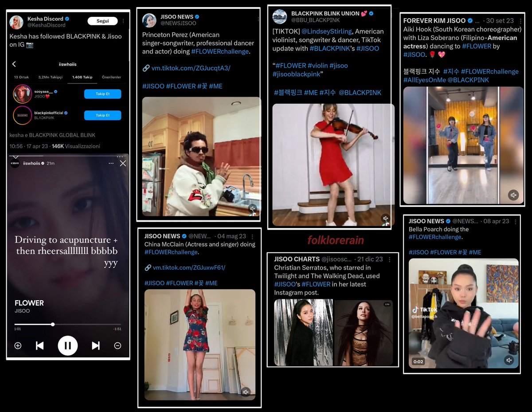Unmute the Princeton Perez FLOWERchallenge video
This screenshot has height=412, width=532.
[x=253, y=208]
